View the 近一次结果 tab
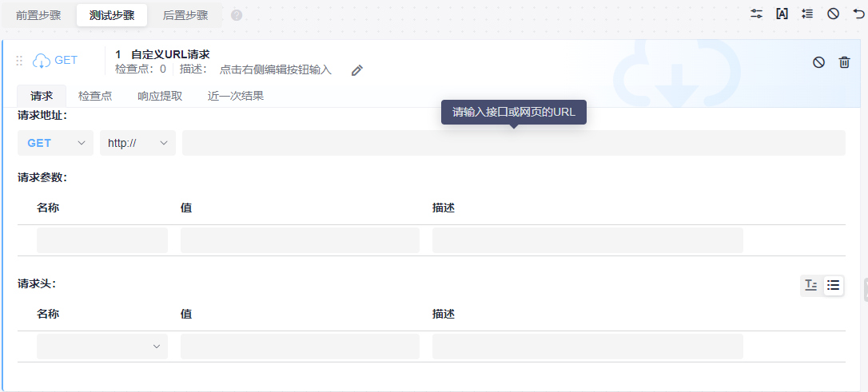The image size is (868, 392). click(x=236, y=96)
